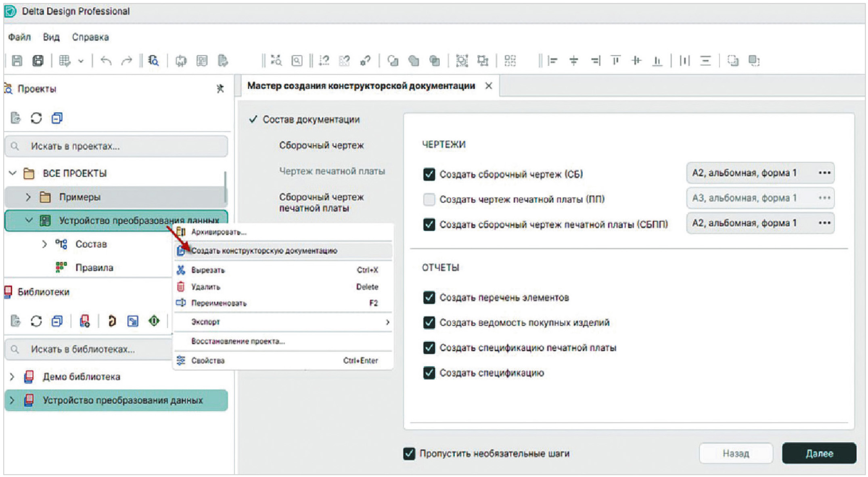Expand the 'Примеры' folder in project tree
The height and width of the screenshot is (477, 868).
click(28, 197)
